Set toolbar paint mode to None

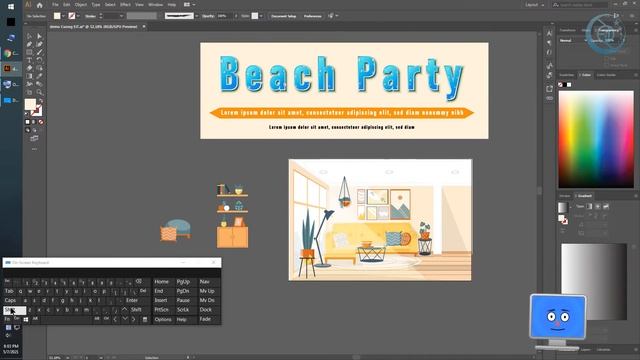[x=40, y=122]
